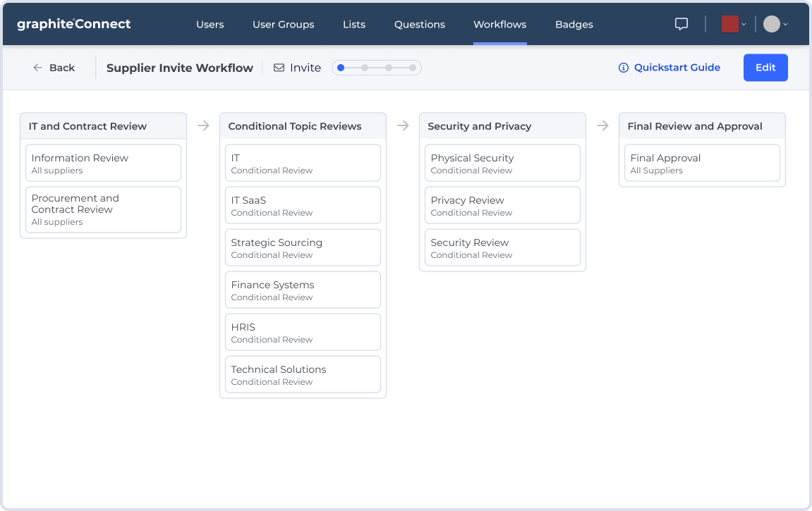Click the Invite label
Screen dimensions: 812x511
305,68
